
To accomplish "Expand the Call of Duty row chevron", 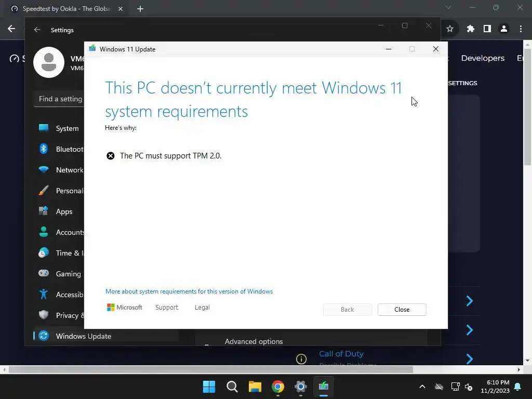I will 470,358.
